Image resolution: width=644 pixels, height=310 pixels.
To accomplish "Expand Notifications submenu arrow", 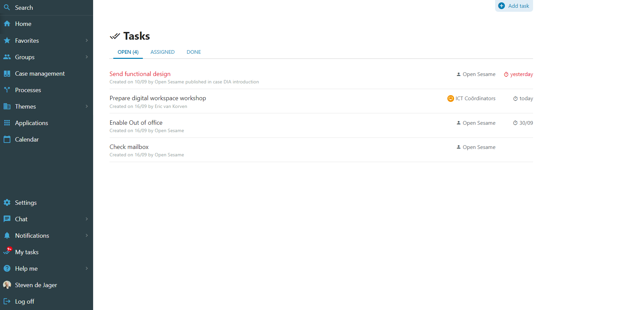I will pyautogui.click(x=87, y=236).
